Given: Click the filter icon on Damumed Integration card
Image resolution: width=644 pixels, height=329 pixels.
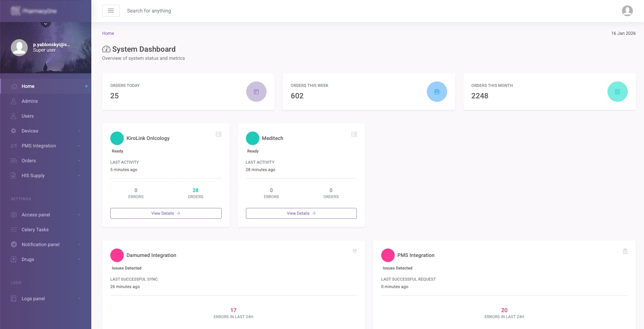Looking at the screenshot, I should pyautogui.click(x=354, y=251).
